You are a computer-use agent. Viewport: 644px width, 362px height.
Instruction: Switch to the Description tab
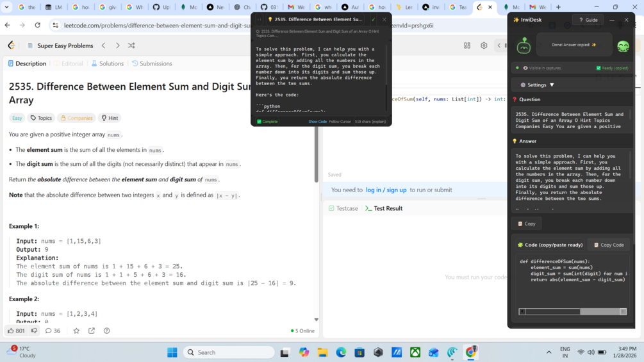(27, 63)
